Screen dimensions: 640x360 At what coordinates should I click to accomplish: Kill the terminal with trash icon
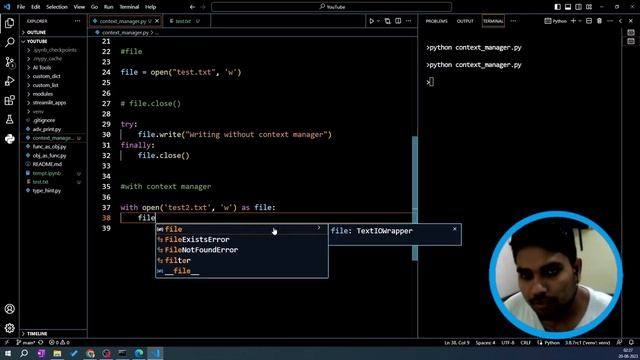coord(599,21)
